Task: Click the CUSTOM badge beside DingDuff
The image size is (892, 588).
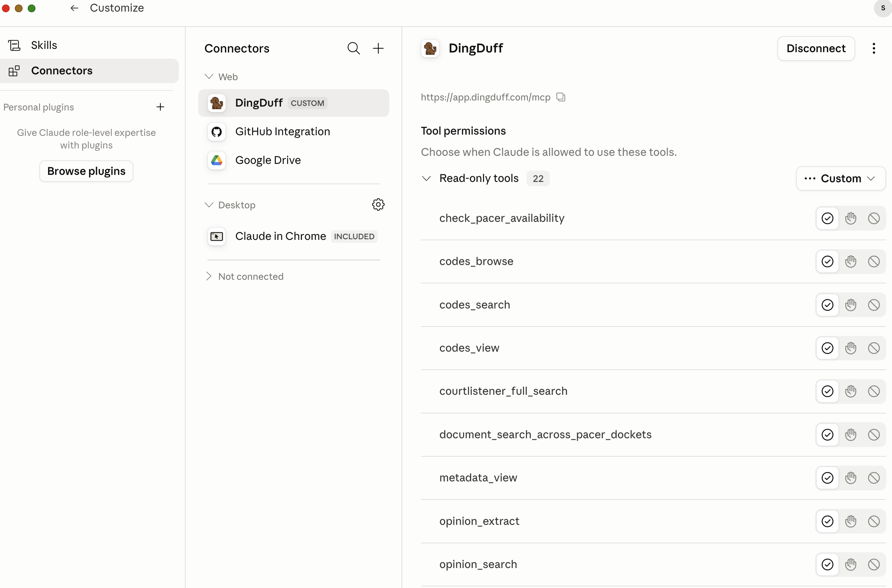Action: (307, 103)
